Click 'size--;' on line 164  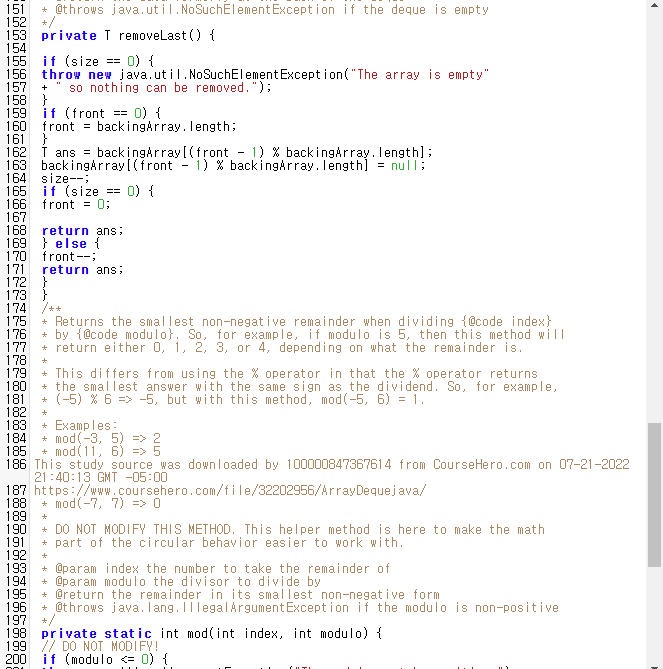coord(65,179)
